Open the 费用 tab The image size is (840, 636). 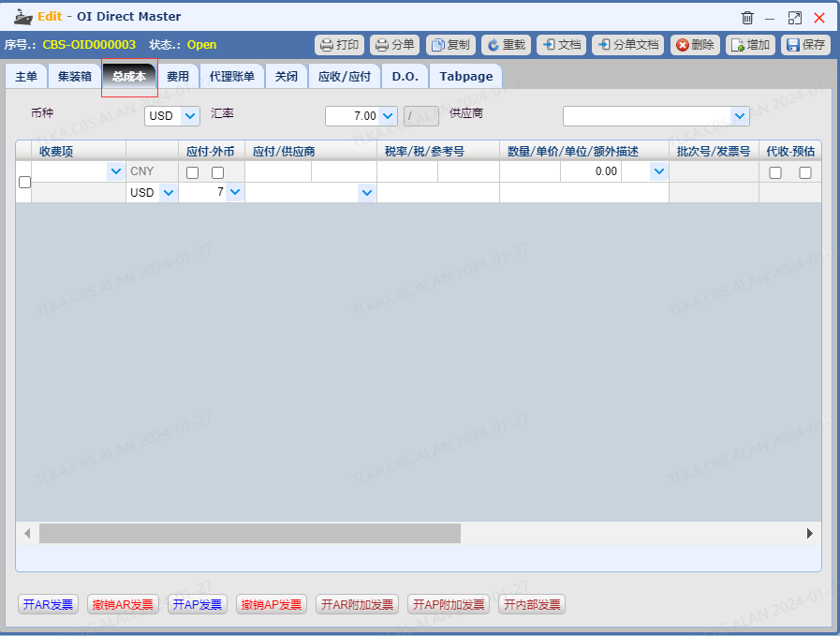point(178,77)
